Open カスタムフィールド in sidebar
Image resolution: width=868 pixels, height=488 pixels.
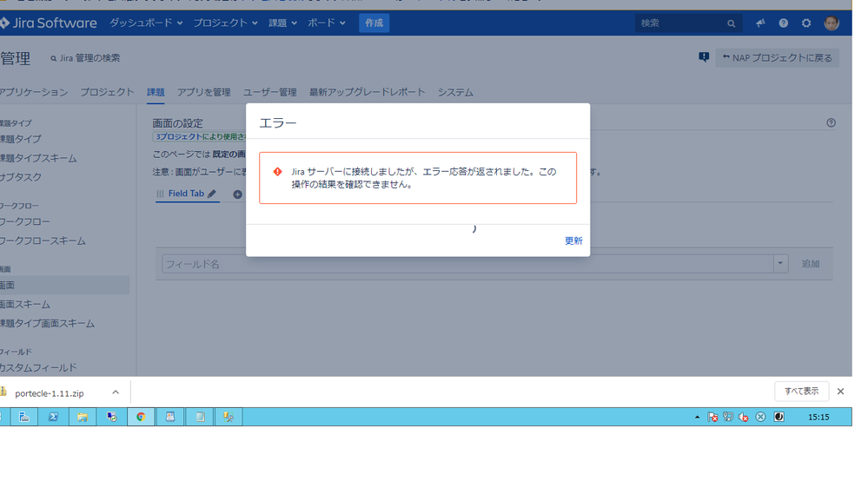38,368
